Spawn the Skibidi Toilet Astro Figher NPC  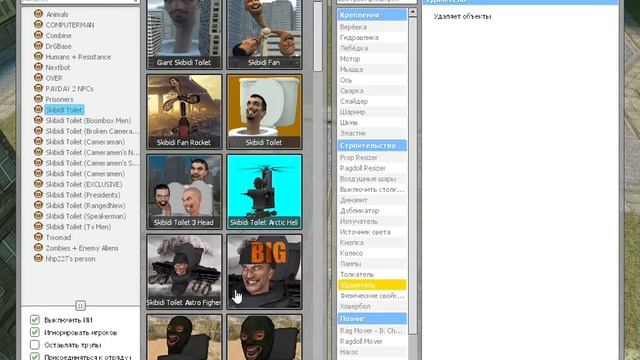184,271
